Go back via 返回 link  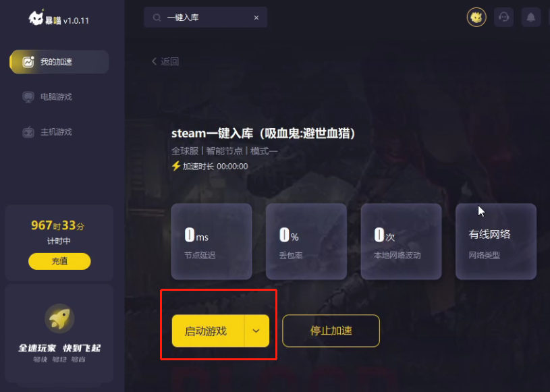(165, 61)
